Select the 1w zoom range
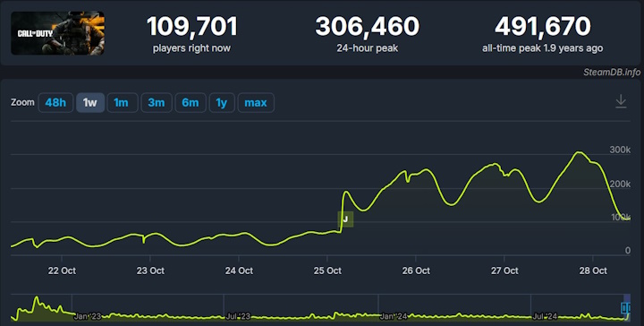 [x=90, y=102]
